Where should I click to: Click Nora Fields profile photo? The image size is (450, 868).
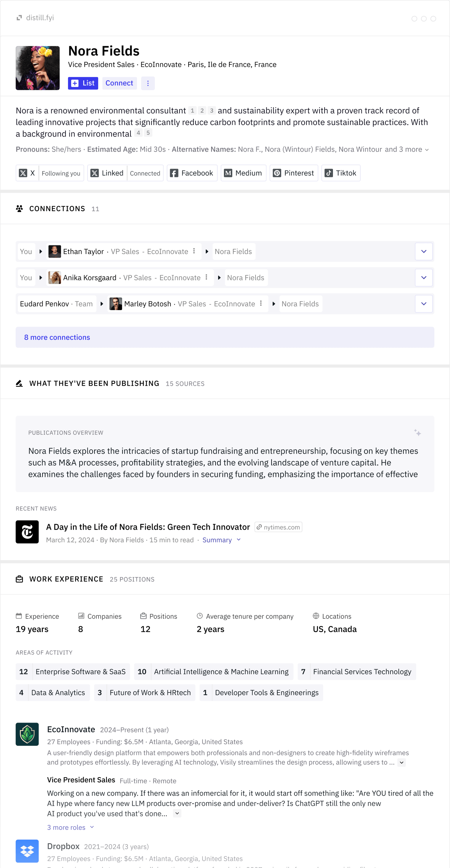pyautogui.click(x=37, y=68)
